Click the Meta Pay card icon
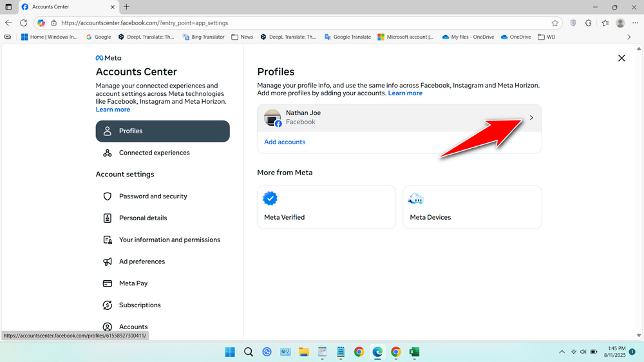The height and width of the screenshot is (362, 644). (x=107, y=283)
